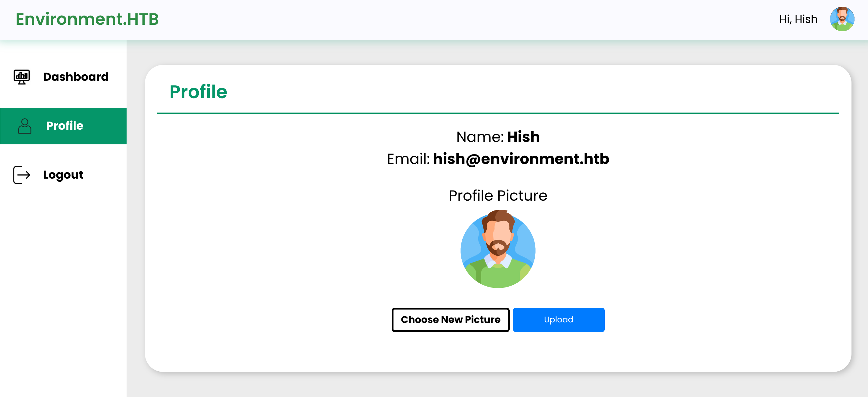The image size is (868, 397).
Task: Click the Dashboard monitor chart icon
Action: point(22,77)
